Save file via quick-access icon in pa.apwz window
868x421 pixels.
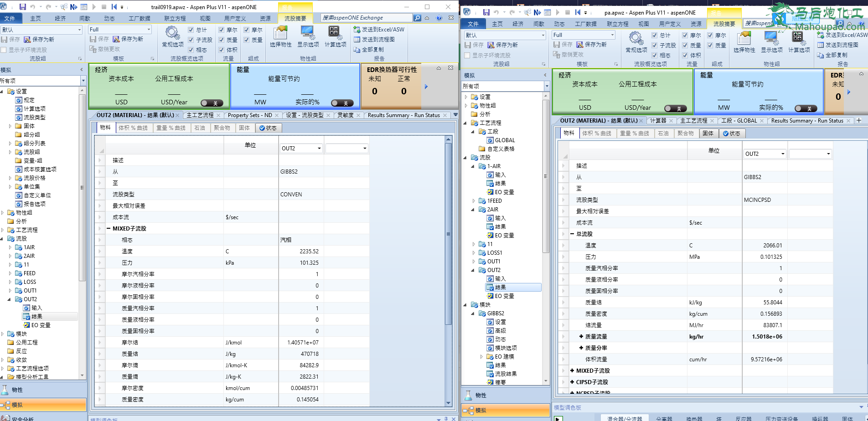486,12
